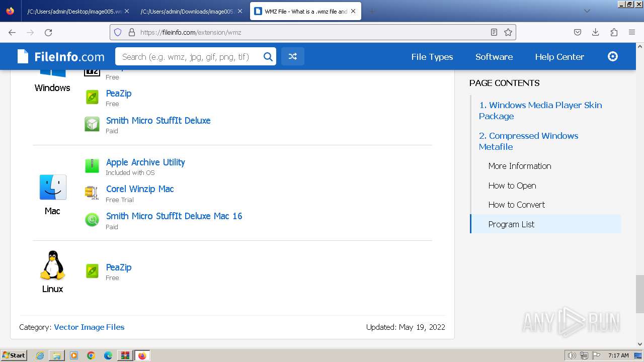Open Vector Image Files category link

coord(89,327)
